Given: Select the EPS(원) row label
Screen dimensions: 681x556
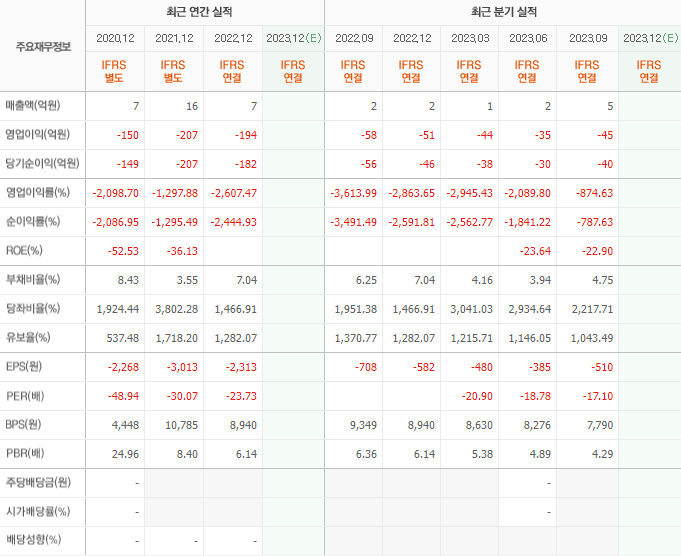Looking at the screenshot, I should click(24, 367).
